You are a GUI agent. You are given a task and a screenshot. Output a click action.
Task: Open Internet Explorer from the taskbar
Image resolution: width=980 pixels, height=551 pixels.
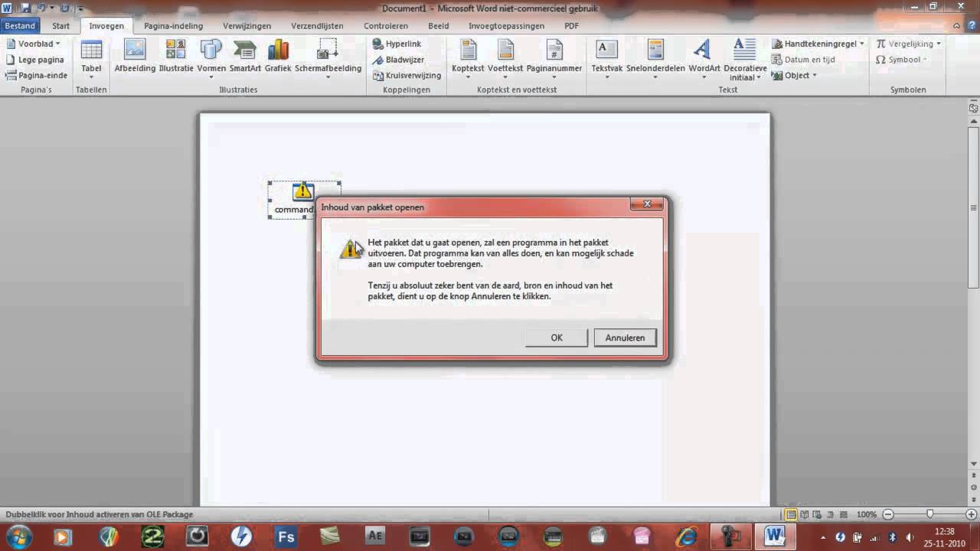click(686, 536)
